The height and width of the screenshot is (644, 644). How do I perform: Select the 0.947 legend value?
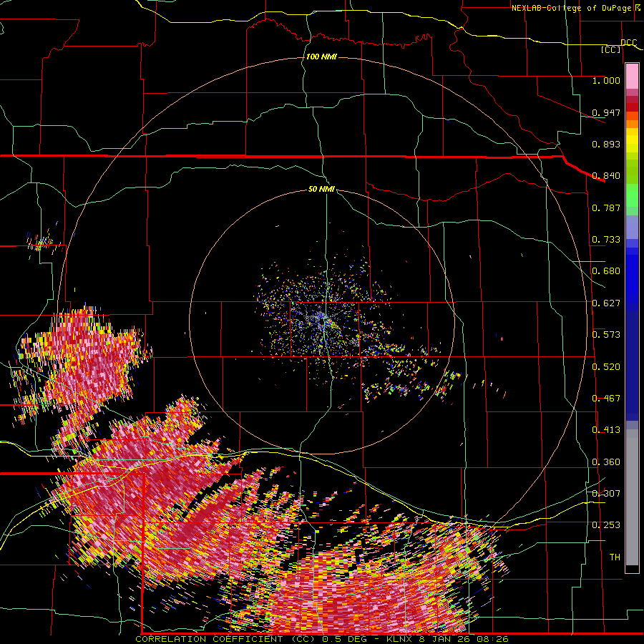click(606, 112)
